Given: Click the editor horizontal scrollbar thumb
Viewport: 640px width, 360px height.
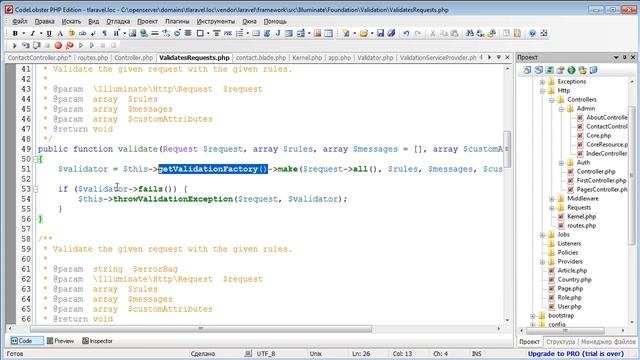Looking at the screenshot, I should (x=201, y=329).
